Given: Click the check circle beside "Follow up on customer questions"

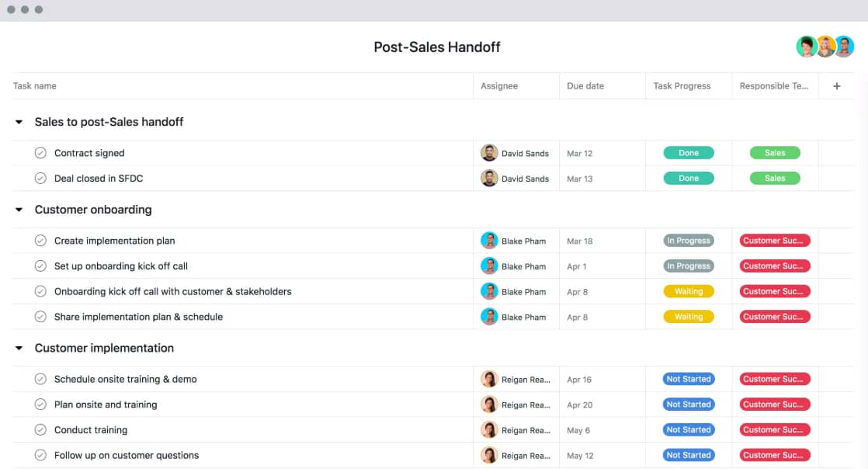Looking at the screenshot, I should [x=40, y=455].
